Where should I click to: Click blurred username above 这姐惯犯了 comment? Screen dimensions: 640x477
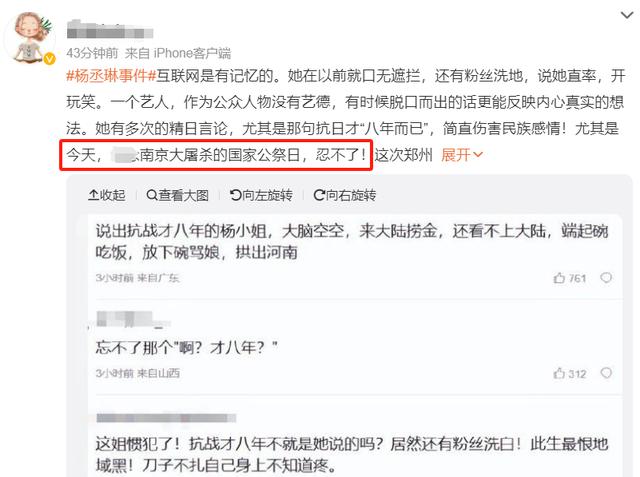point(166,418)
